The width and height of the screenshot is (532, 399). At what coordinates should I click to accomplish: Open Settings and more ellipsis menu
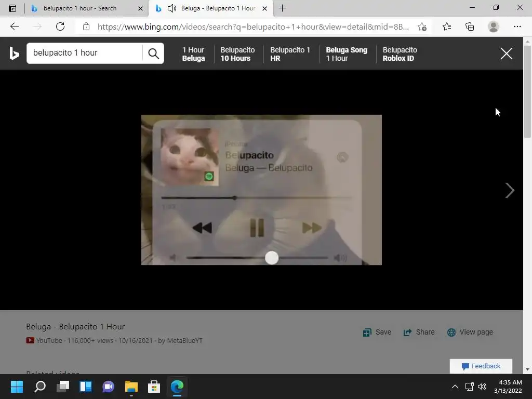(517, 26)
